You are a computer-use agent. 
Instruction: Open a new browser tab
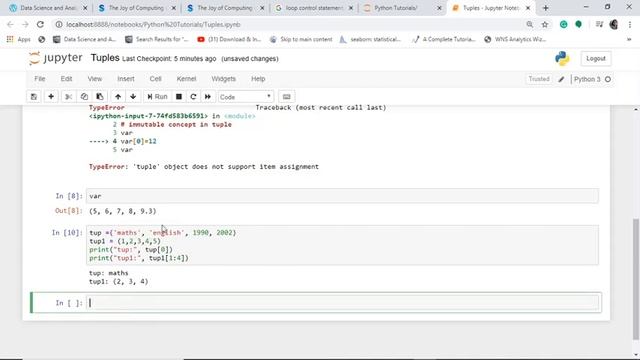pyautogui.click(x=545, y=8)
